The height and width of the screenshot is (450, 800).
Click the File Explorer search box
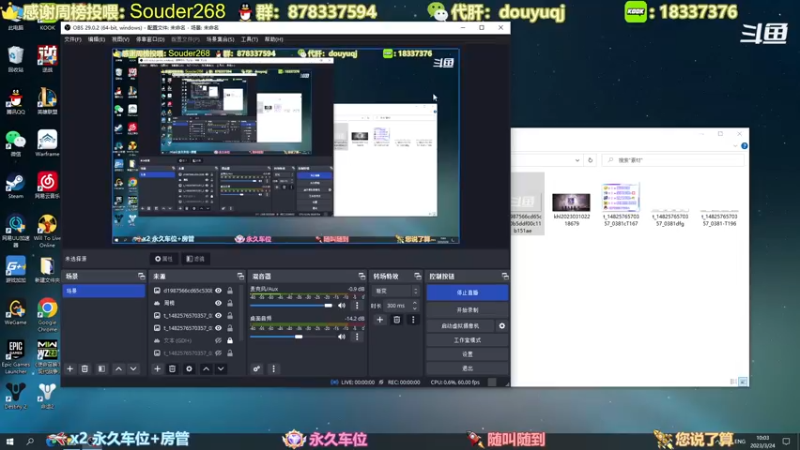pos(672,160)
